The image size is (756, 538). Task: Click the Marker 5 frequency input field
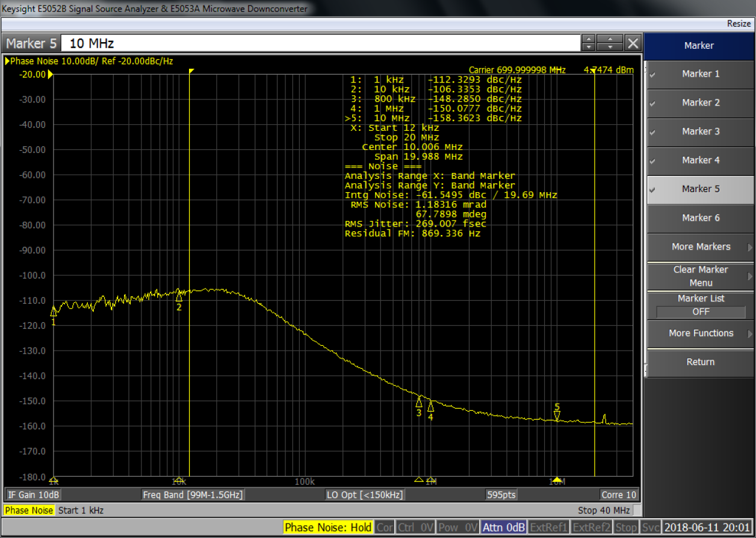pyautogui.click(x=319, y=43)
